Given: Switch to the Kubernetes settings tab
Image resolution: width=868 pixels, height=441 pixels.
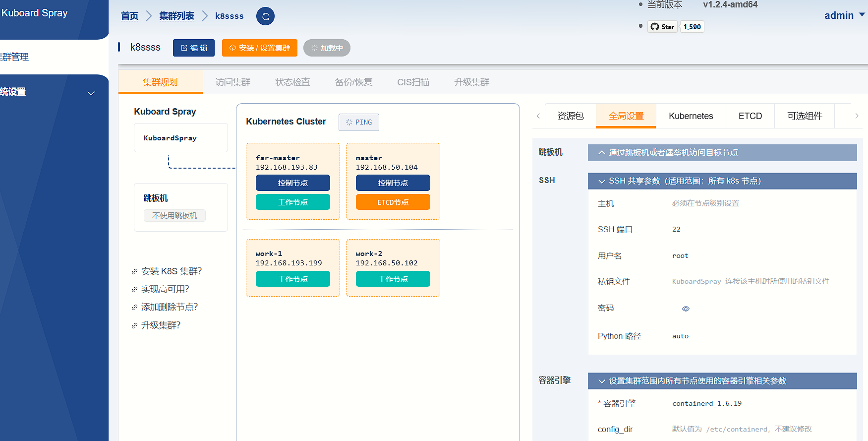Looking at the screenshot, I should tap(691, 116).
